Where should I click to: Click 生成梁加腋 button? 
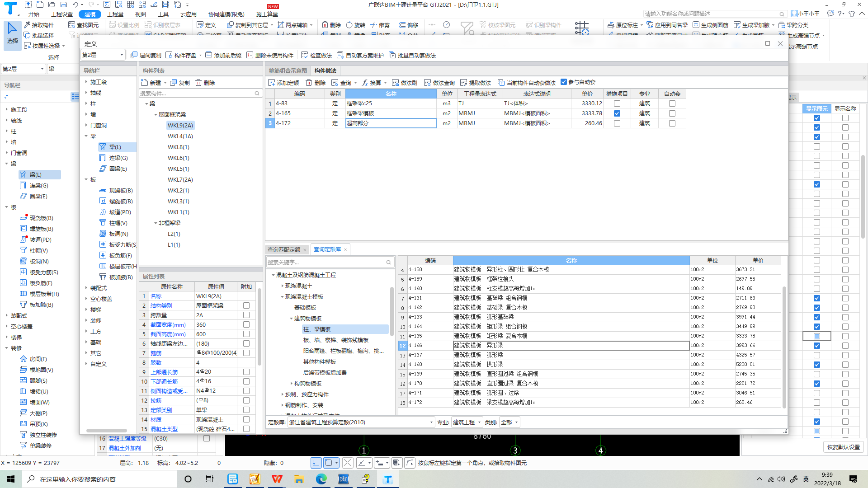[754, 25]
